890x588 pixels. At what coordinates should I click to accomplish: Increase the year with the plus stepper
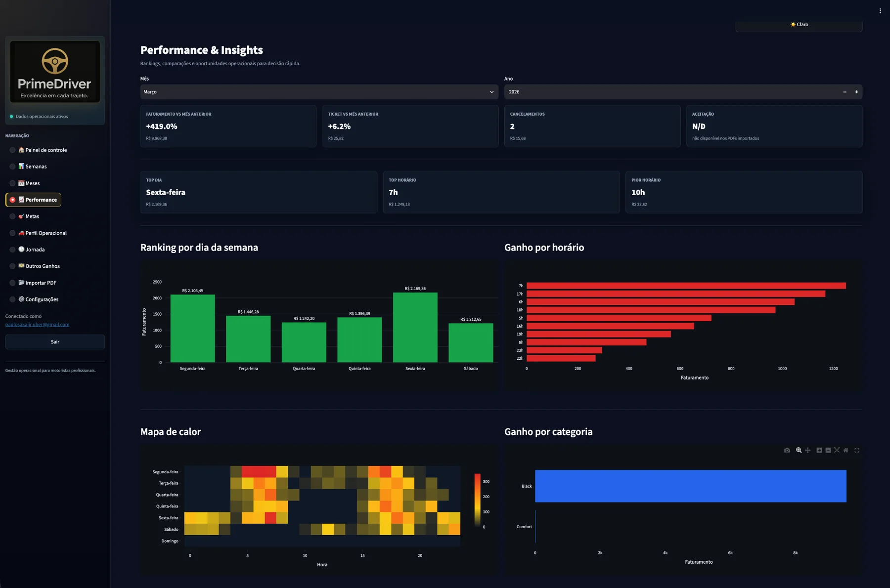[856, 92]
